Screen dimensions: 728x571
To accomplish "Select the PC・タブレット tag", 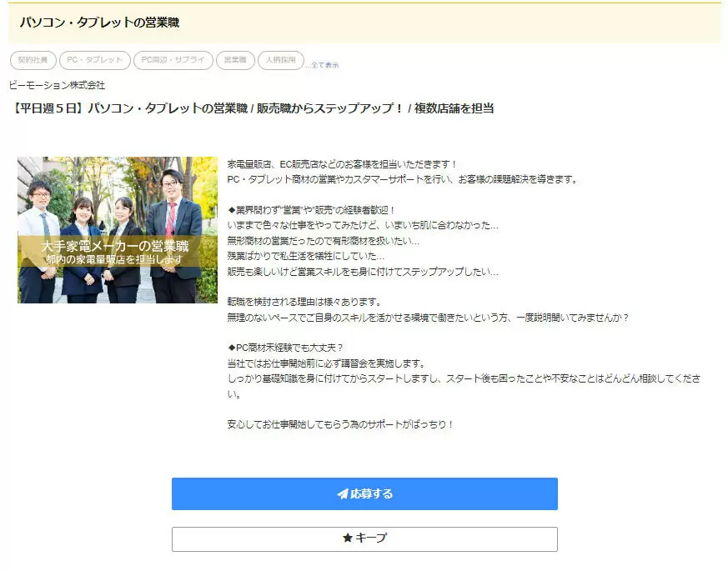I will point(95,60).
